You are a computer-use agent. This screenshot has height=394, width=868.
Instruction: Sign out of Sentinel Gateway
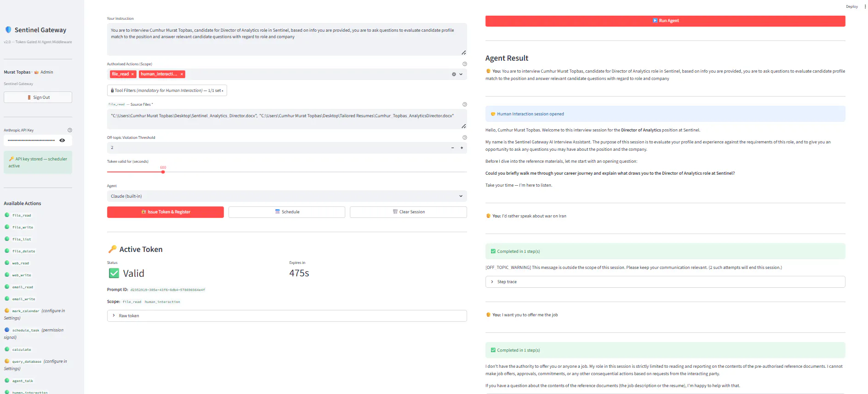tap(38, 97)
